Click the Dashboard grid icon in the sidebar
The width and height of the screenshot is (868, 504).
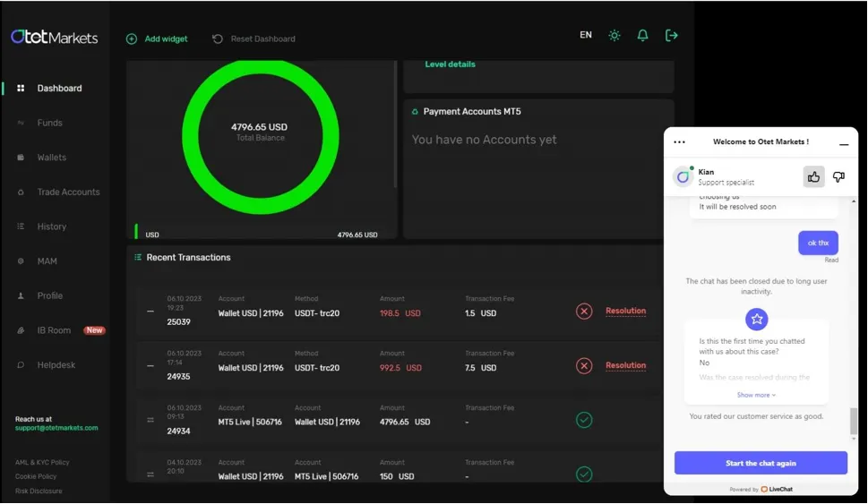click(21, 88)
